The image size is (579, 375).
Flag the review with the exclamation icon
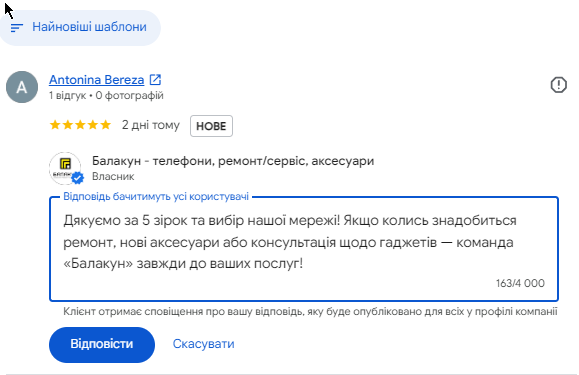(x=558, y=85)
